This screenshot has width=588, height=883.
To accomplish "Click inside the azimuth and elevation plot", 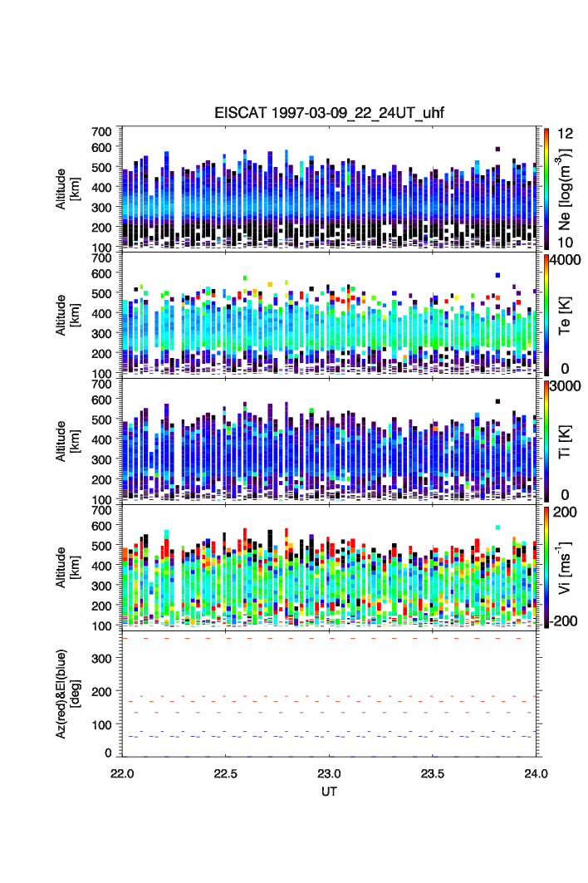I will (x=329, y=694).
